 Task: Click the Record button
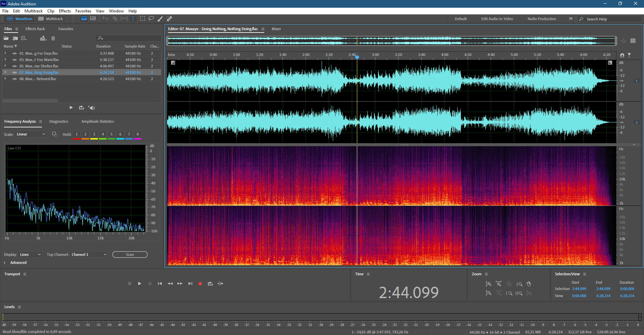(200, 284)
